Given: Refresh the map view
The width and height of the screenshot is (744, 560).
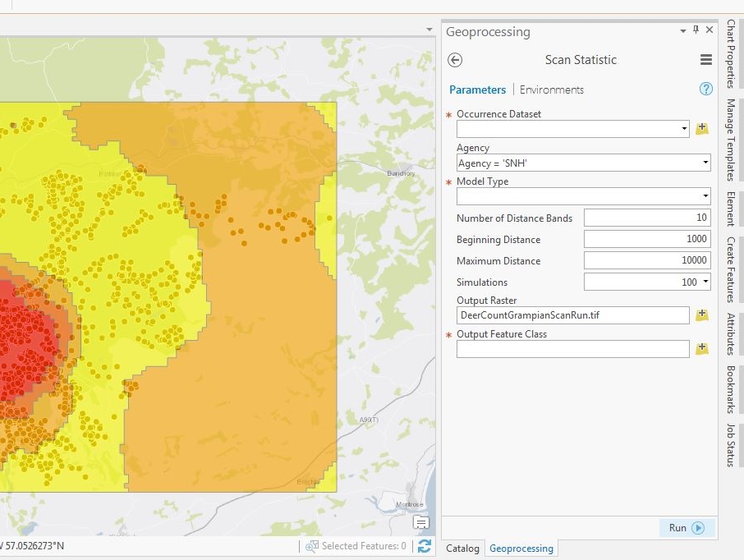Looking at the screenshot, I should point(425,546).
